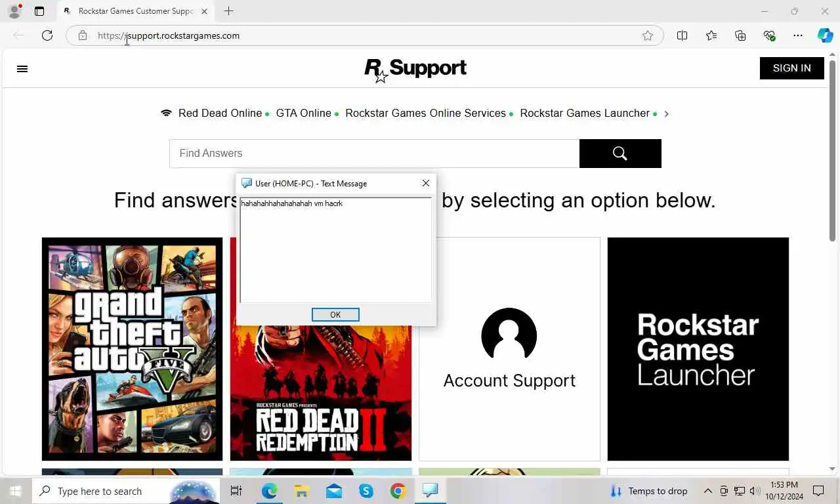Add this page to favorites star
The image size is (840, 504).
coord(648,35)
